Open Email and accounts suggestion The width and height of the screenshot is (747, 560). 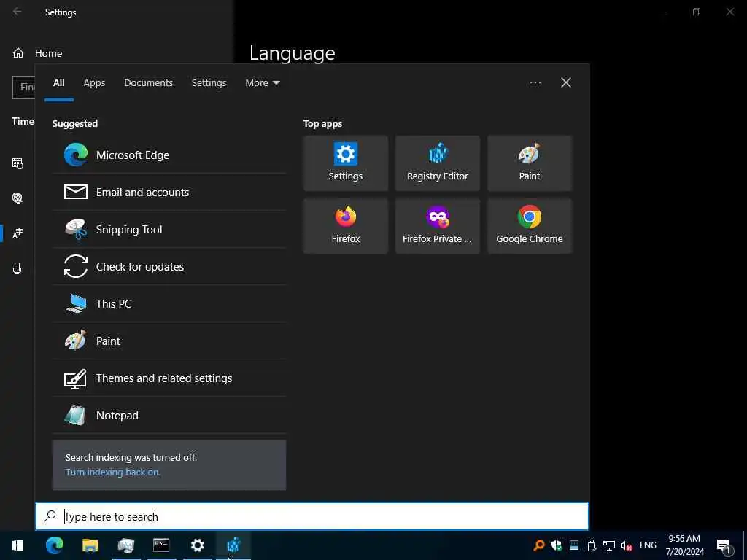tap(169, 192)
